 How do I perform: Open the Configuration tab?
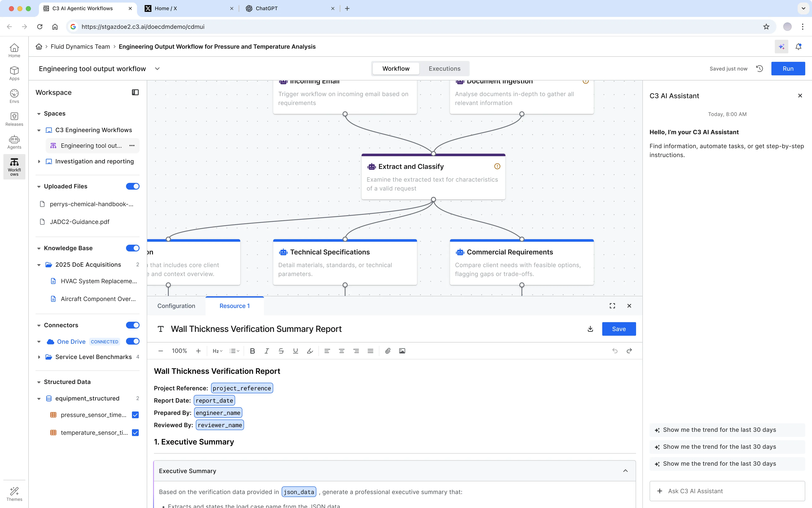pyautogui.click(x=176, y=306)
